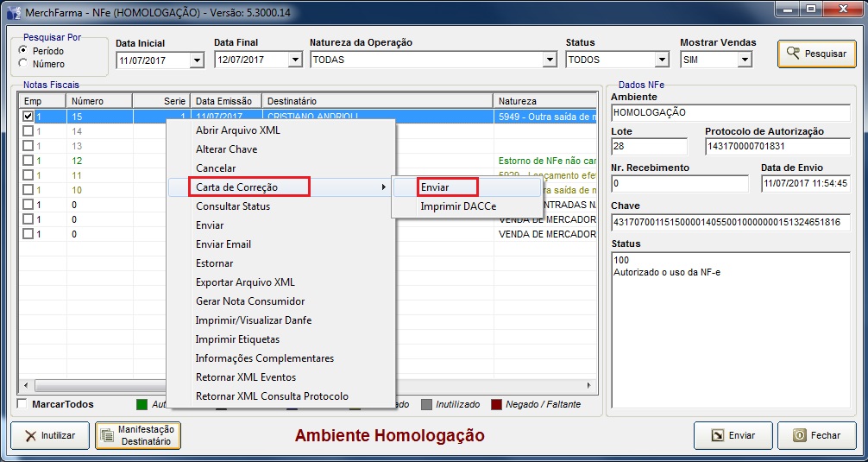
Task: Click the gray Inutilizado legend square
Action: pyautogui.click(x=426, y=404)
